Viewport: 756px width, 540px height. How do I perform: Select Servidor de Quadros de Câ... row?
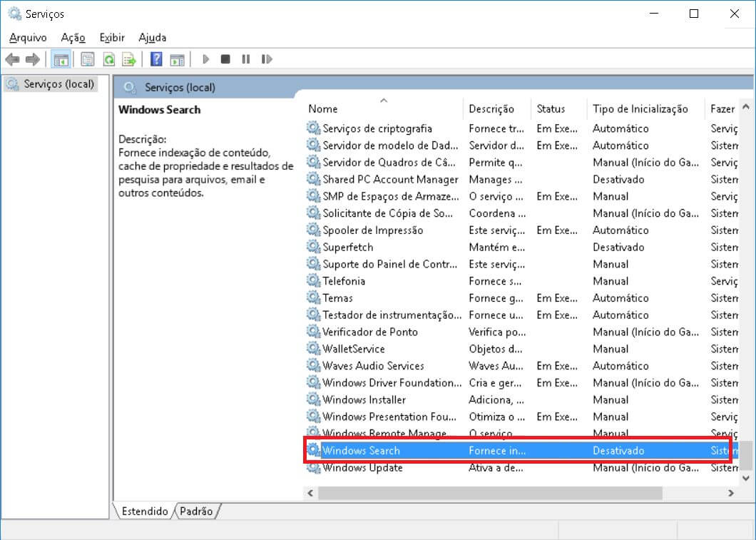(x=521, y=162)
